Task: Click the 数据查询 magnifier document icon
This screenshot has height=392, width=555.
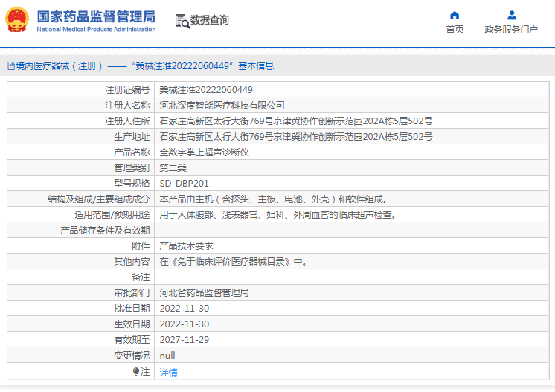Action: [182, 21]
